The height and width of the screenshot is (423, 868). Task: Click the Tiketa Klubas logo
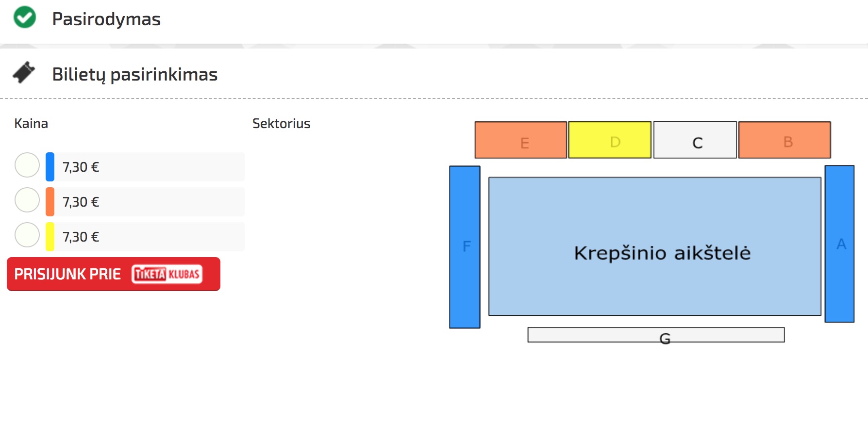click(x=167, y=274)
